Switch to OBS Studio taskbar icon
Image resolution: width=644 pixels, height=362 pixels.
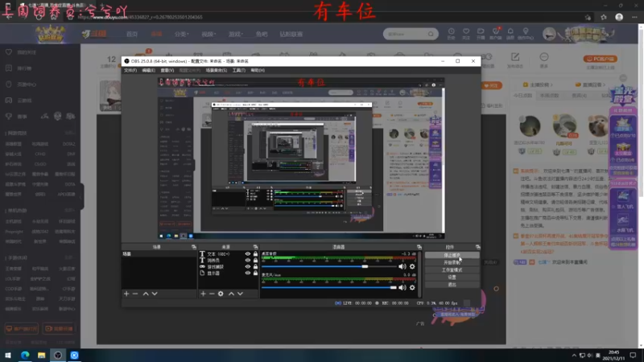click(x=58, y=356)
